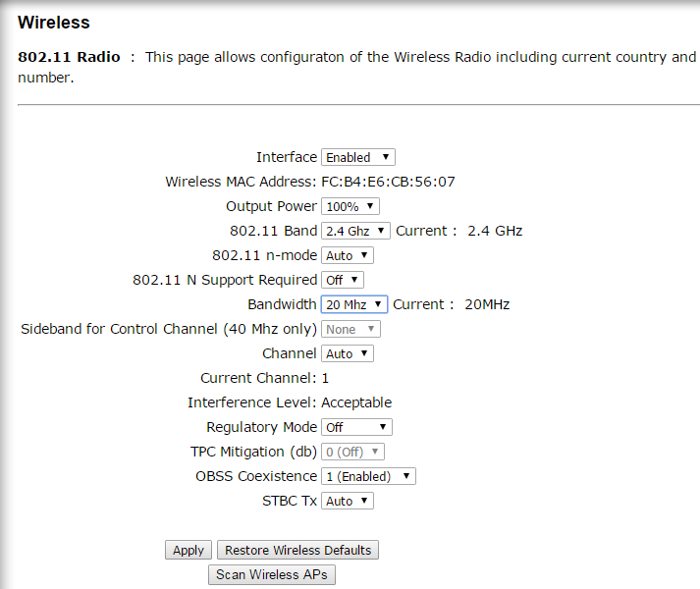Click Restore Wireless Defaults button
Screen dimensions: 700x589
(297, 550)
